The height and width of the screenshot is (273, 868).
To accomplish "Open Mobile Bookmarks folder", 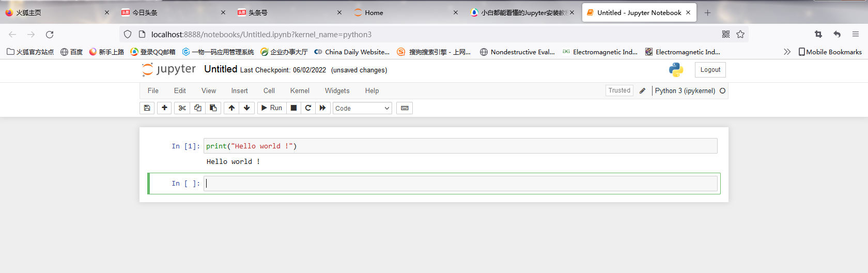I will pos(830,52).
